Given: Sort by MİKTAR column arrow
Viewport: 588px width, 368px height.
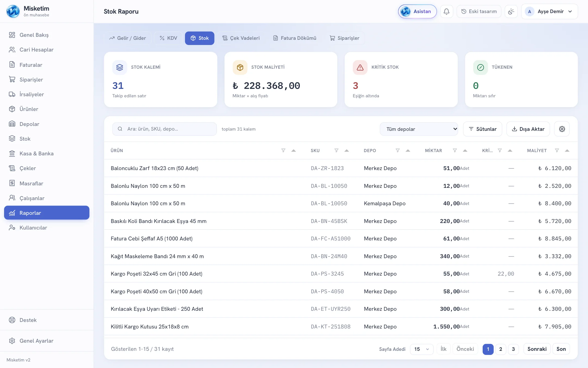Looking at the screenshot, I should 465,150.
